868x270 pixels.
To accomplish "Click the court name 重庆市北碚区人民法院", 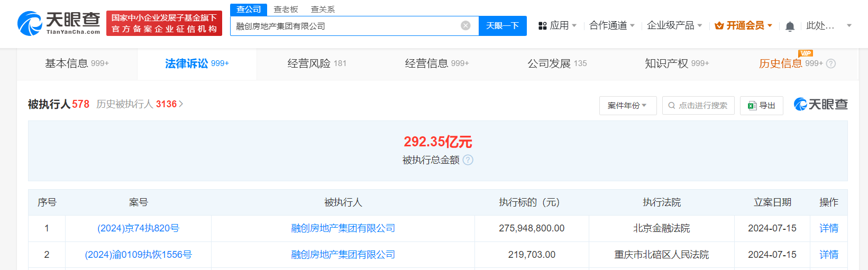I will pyautogui.click(x=662, y=255).
